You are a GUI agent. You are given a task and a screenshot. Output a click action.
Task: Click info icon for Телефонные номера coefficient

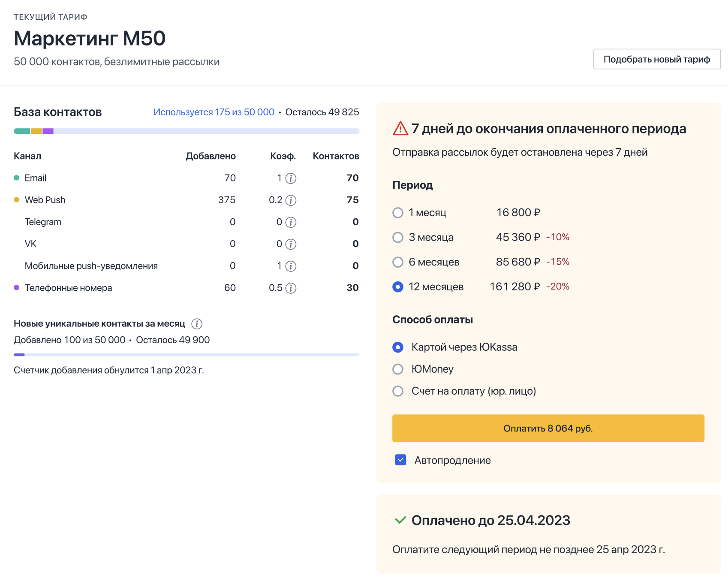(x=291, y=288)
